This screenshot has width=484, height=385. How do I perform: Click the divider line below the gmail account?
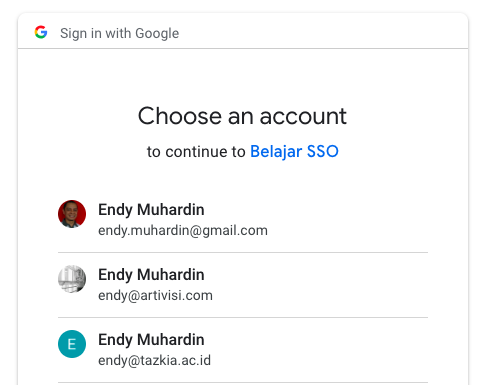[x=243, y=253]
